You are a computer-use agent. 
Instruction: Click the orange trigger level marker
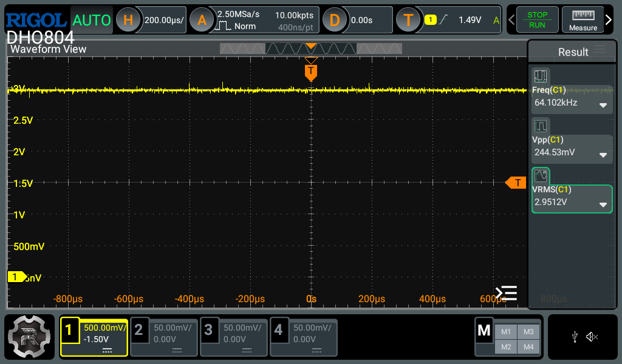516,183
